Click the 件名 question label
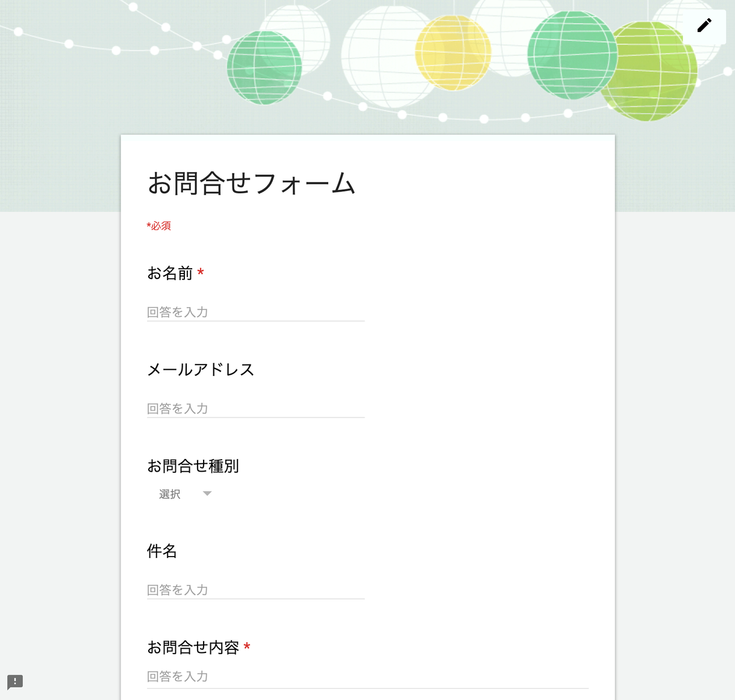 pos(162,551)
